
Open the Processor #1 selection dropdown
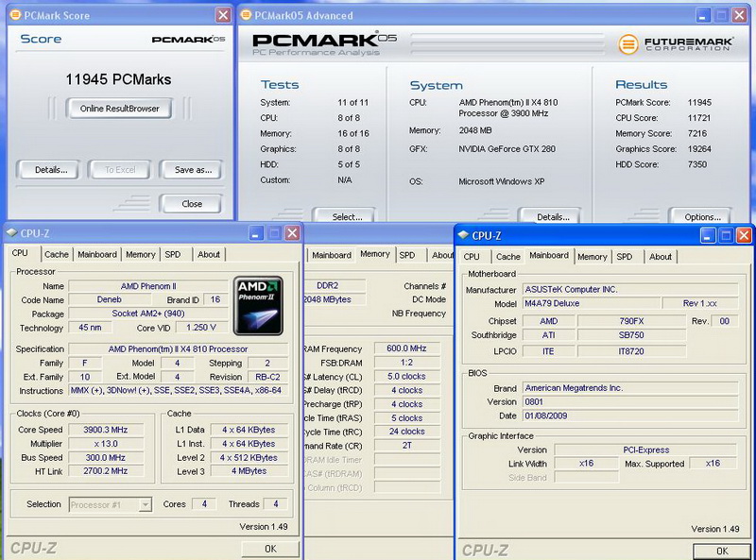pos(111,504)
